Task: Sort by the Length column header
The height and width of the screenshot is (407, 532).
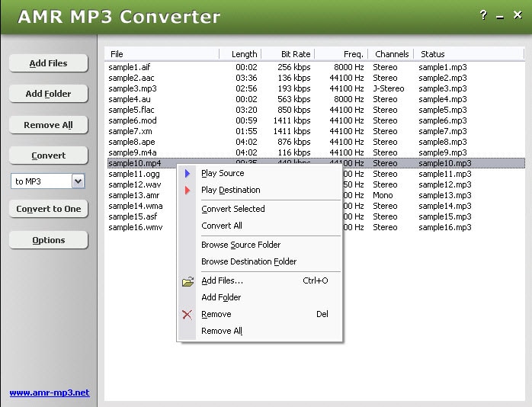Action: [240, 54]
